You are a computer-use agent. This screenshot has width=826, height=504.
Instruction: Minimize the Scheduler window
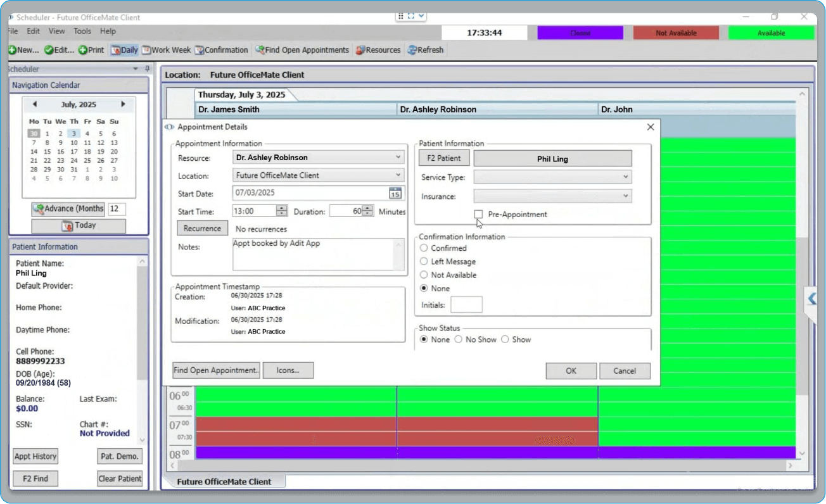coord(746,17)
